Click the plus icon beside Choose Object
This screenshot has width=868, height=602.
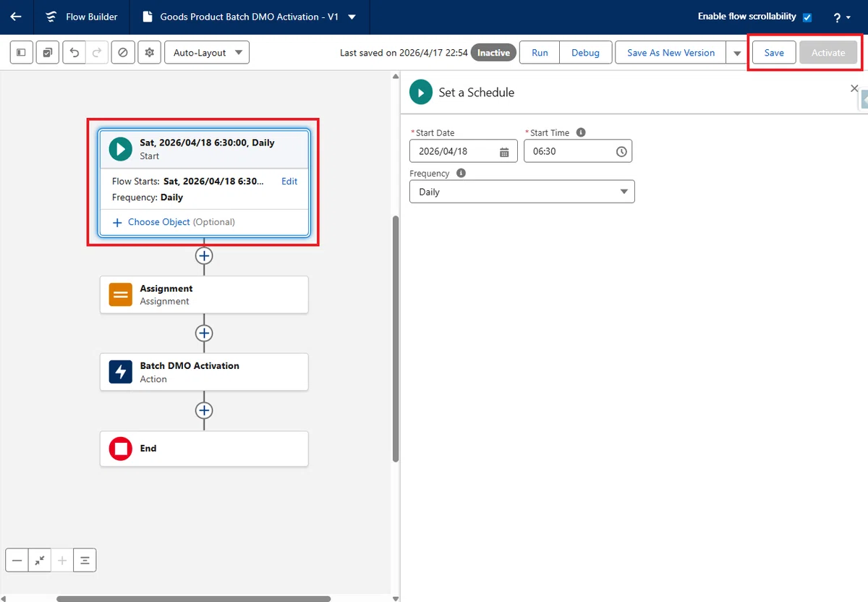coord(117,222)
